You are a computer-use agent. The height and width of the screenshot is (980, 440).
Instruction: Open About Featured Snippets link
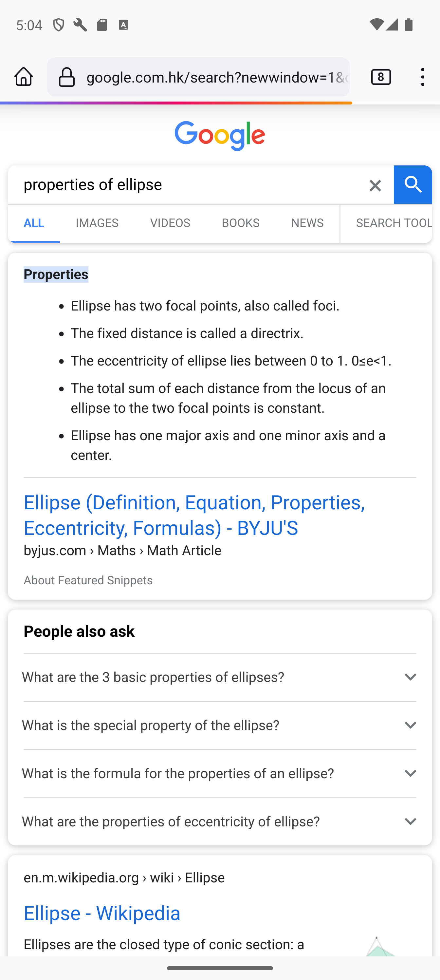[x=88, y=580]
